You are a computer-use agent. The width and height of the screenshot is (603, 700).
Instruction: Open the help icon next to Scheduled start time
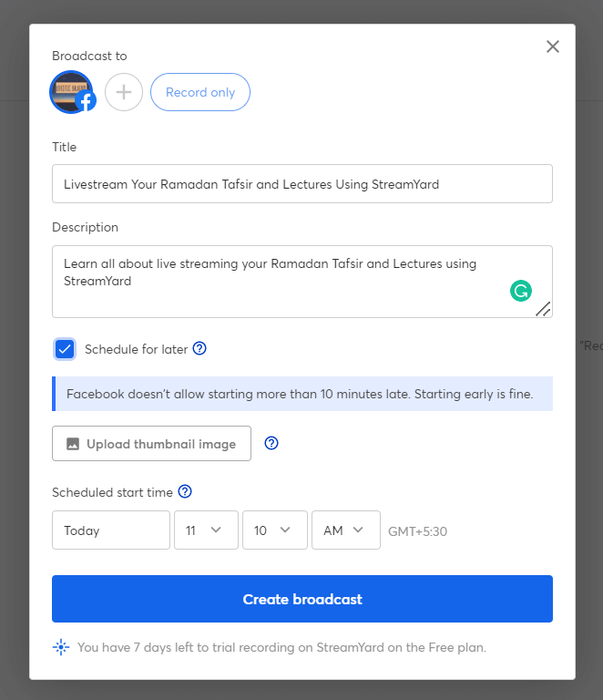coord(185,491)
